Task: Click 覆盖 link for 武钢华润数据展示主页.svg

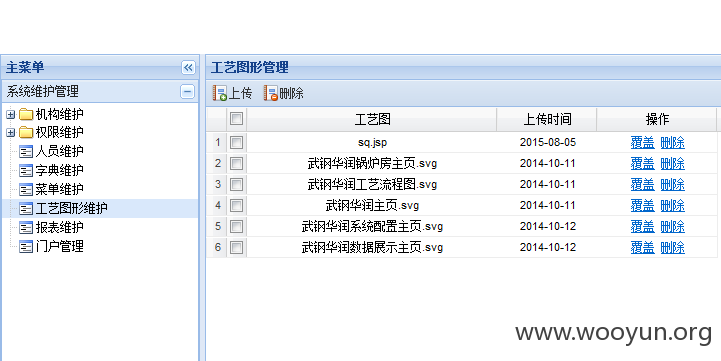Action: coord(642,247)
